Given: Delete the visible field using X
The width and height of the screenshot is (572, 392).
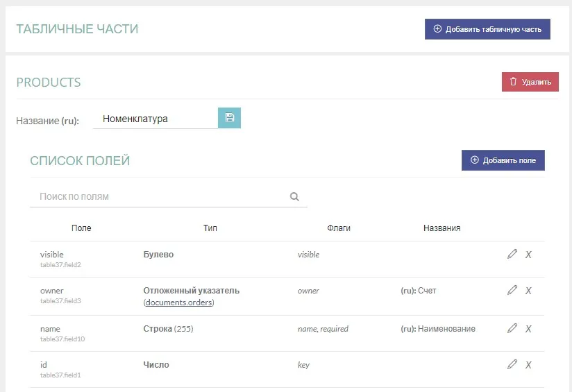Looking at the screenshot, I should click(528, 255).
